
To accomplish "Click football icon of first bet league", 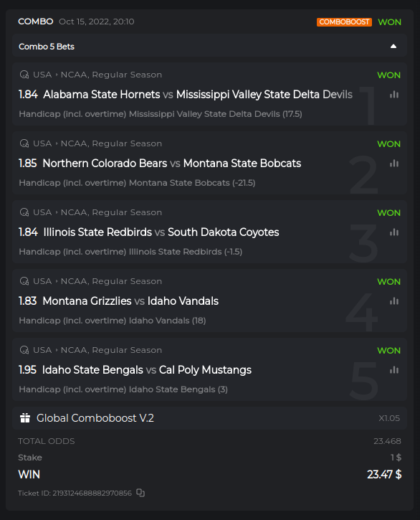I will [24, 75].
